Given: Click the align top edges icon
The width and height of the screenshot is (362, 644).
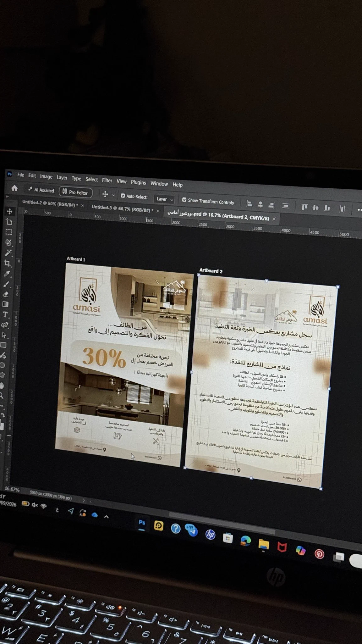Looking at the screenshot, I should [x=304, y=207].
